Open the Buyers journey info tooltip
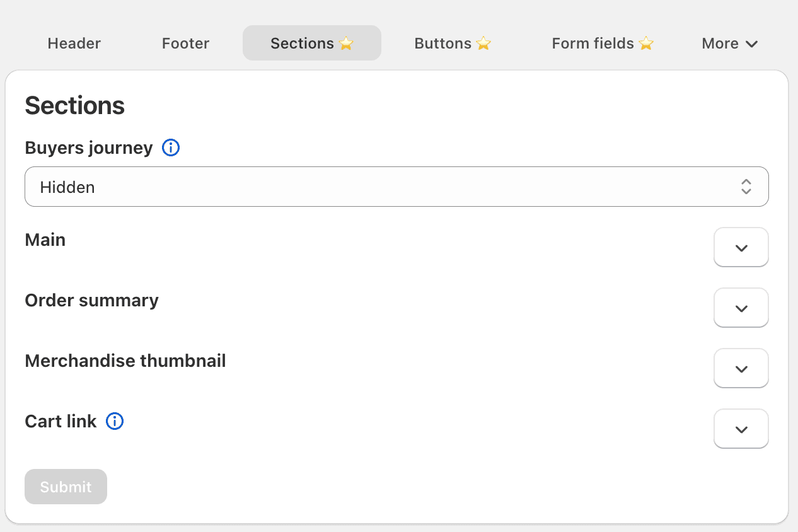The height and width of the screenshot is (532, 798). point(170,147)
